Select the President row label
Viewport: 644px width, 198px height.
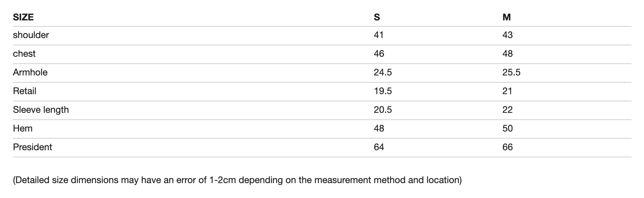point(32,147)
